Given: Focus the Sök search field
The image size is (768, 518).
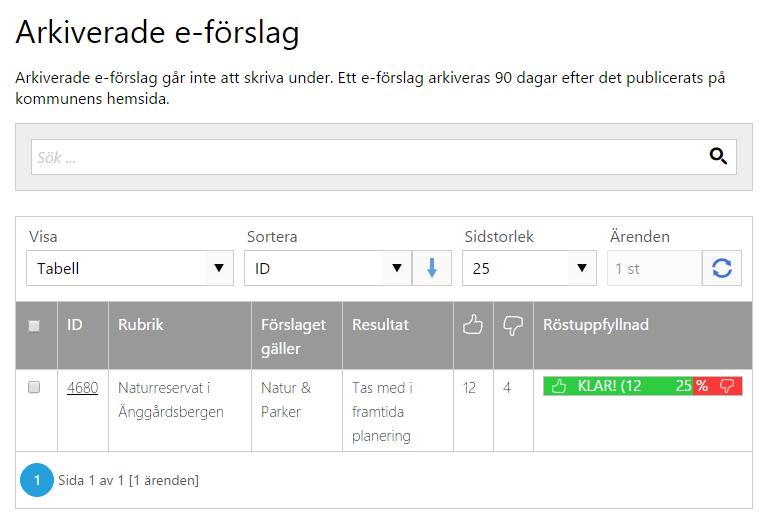Looking at the screenshot, I should (384, 157).
